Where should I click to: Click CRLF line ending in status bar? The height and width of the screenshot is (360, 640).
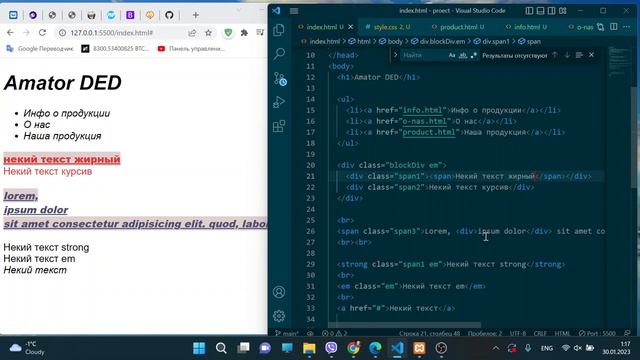[x=540, y=333]
